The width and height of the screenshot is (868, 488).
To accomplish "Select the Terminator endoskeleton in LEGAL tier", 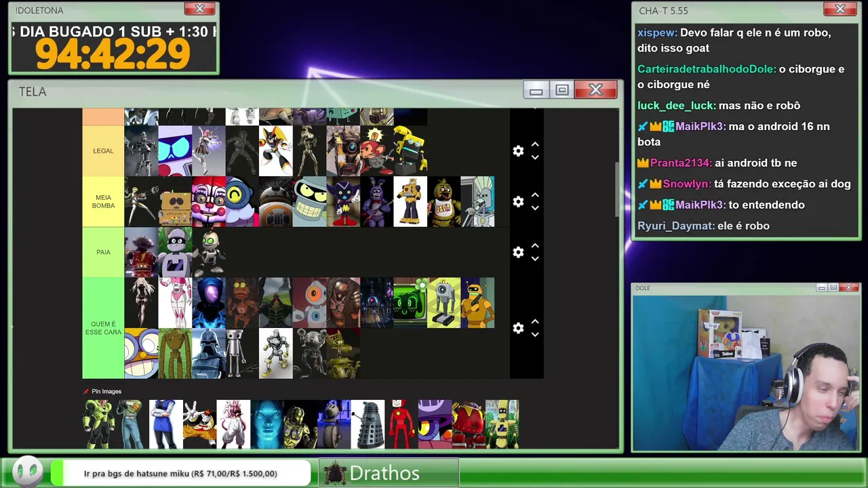I will pos(141,150).
